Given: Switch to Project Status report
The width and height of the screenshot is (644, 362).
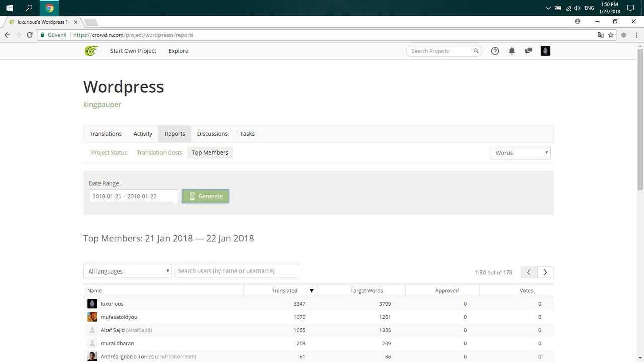Looking at the screenshot, I should 109,153.
